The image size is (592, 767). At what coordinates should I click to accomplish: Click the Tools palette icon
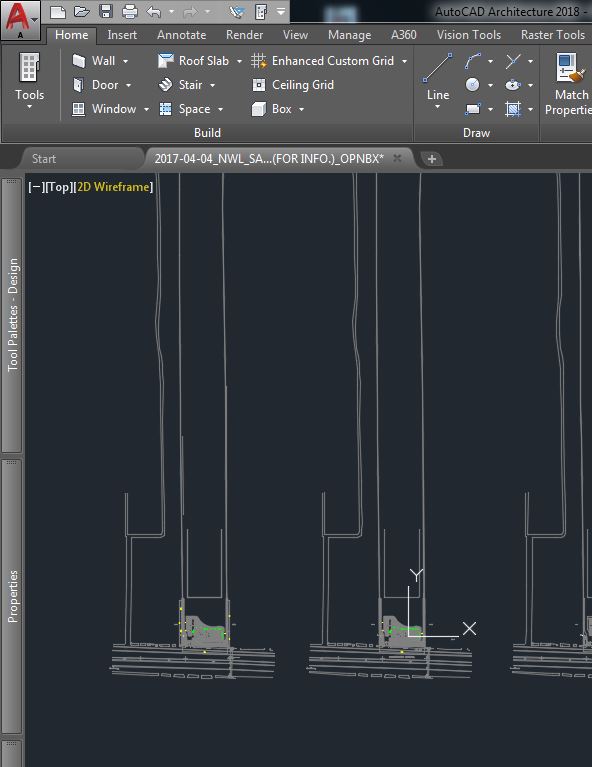click(29, 68)
